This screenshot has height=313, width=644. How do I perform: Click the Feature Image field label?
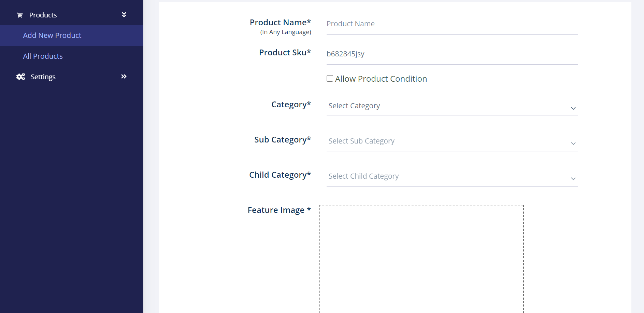click(x=279, y=210)
